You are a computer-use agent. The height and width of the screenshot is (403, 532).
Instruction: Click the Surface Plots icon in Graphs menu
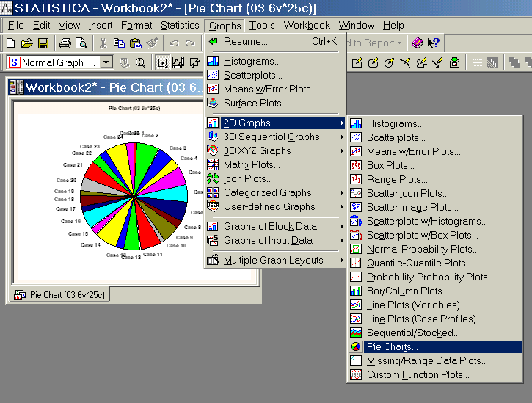click(x=213, y=103)
